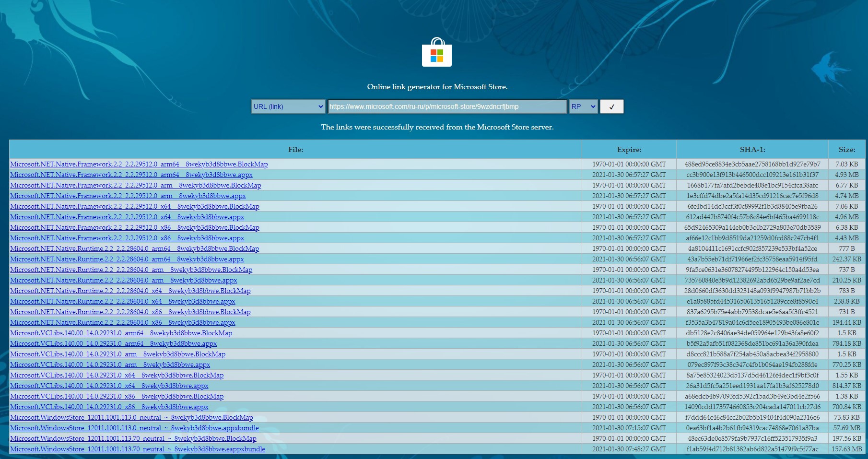Select the '784.18 KB' size cell
This screenshot has height=459, width=868.
[x=847, y=343]
